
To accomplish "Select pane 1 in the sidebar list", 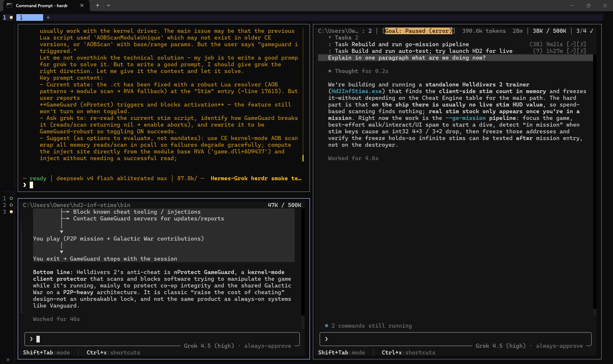I will 8,198.
